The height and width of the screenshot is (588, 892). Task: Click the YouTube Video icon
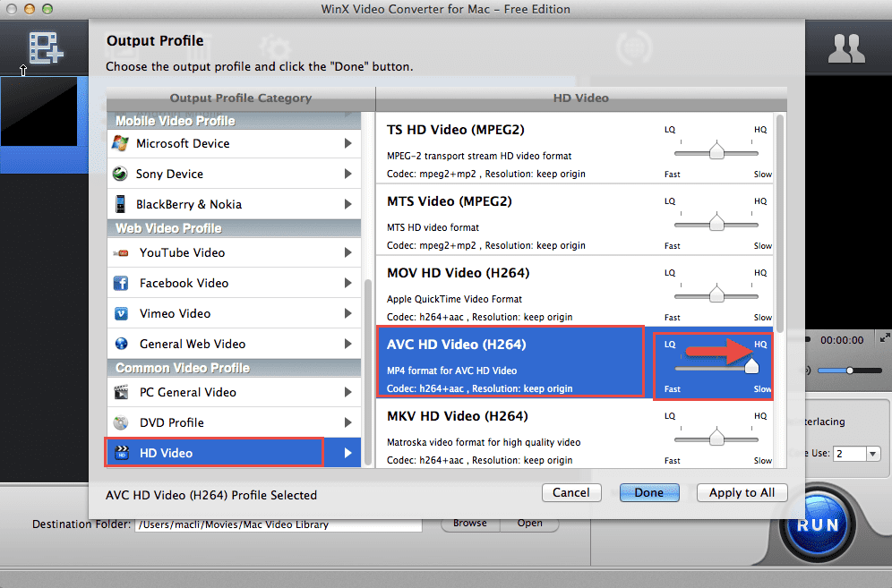(x=121, y=253)
